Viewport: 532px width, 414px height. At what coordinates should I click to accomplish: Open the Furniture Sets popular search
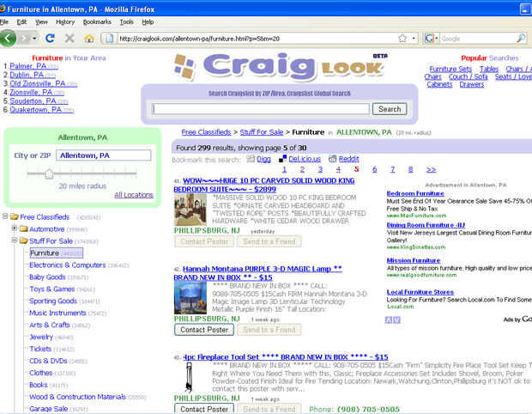tap(450, 69)
